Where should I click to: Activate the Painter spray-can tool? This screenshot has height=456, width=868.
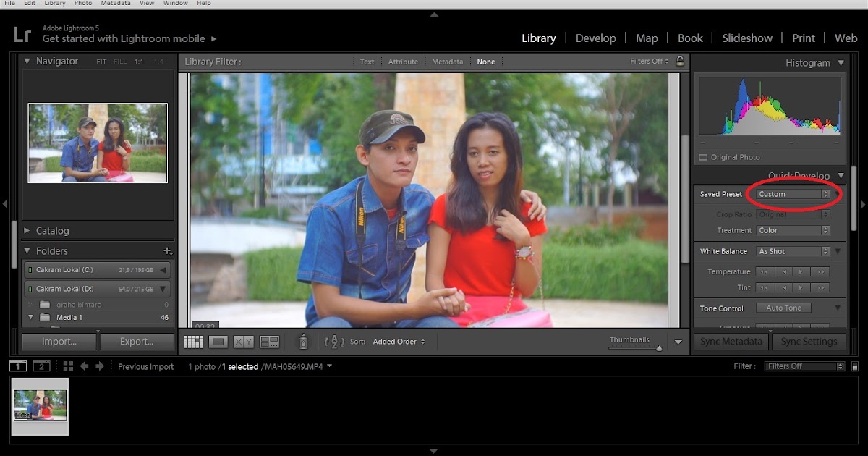[303, 341]
